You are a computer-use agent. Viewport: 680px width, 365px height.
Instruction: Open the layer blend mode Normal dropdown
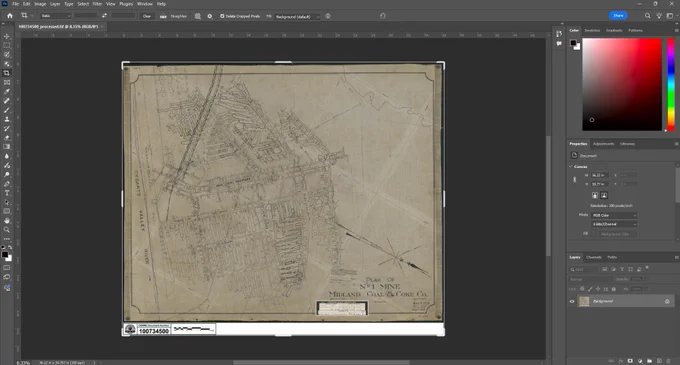[x=590, y=279]
